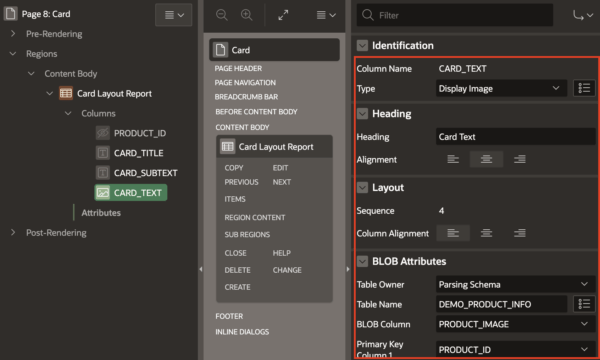
Task: Click the Card page icon in layout
Action: click(220, 50)
